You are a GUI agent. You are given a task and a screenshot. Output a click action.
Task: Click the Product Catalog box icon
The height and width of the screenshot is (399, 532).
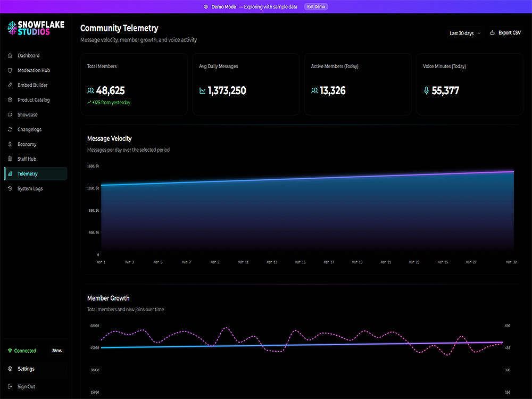point(10,100)
